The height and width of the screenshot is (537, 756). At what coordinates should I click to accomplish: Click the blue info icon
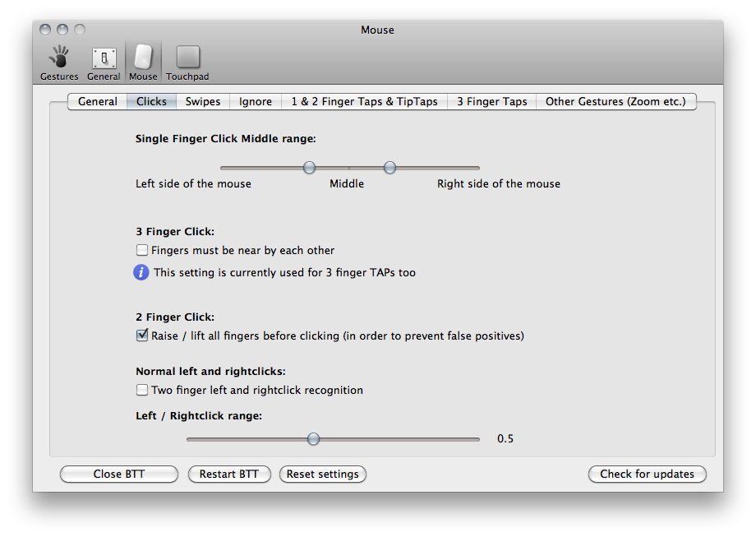point(141,272)
